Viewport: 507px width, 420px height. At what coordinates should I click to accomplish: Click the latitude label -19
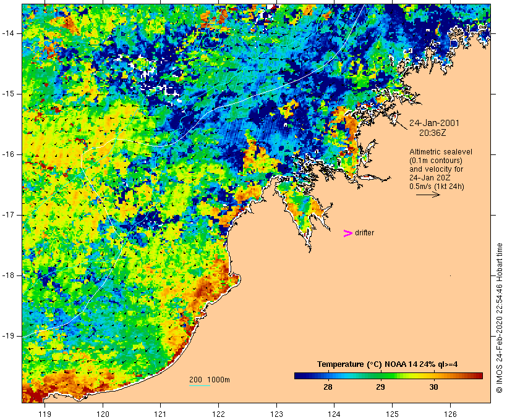pos(7,336)
